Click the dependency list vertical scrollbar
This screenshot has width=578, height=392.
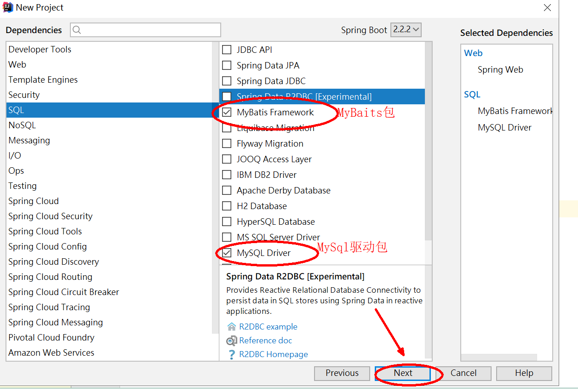[429, 141]
